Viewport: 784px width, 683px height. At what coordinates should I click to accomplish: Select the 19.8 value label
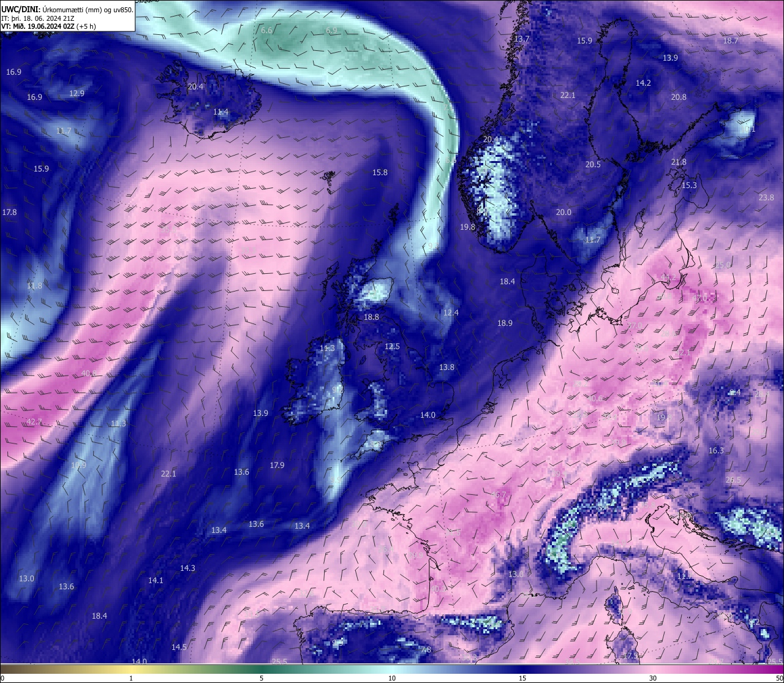(467, 227)
